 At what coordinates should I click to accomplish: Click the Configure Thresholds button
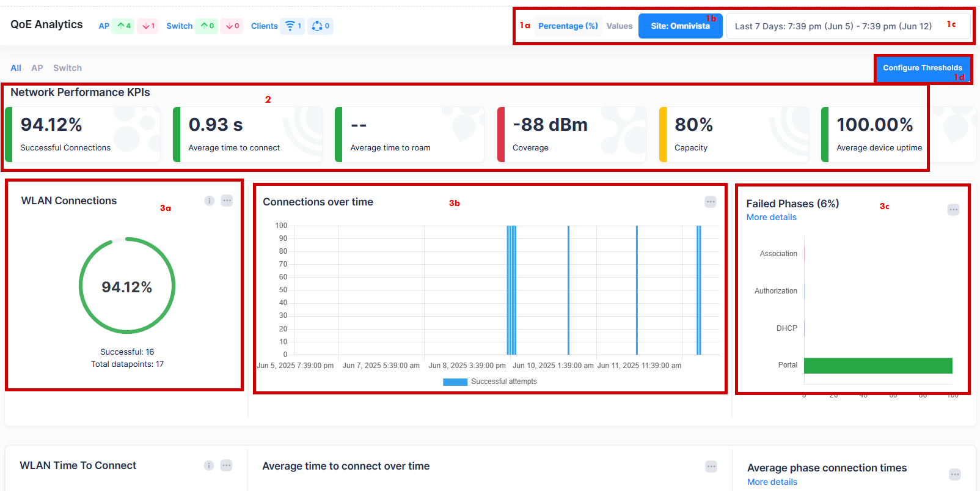[922, 68]
